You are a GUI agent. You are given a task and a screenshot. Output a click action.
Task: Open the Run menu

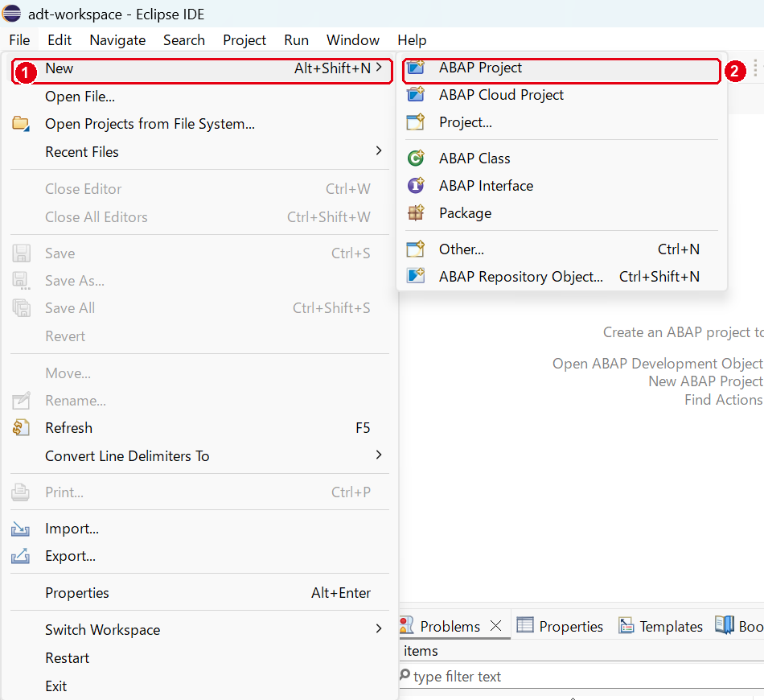(296, 40)
